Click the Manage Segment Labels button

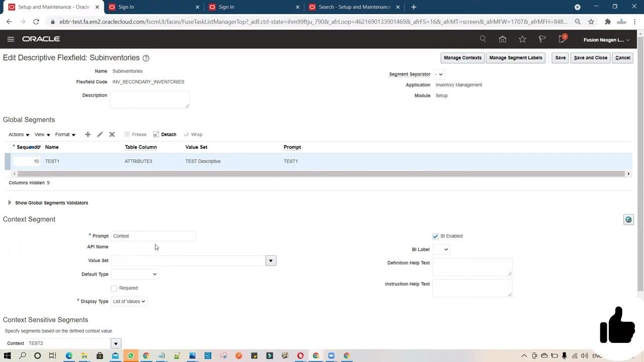tap(516, 58)
